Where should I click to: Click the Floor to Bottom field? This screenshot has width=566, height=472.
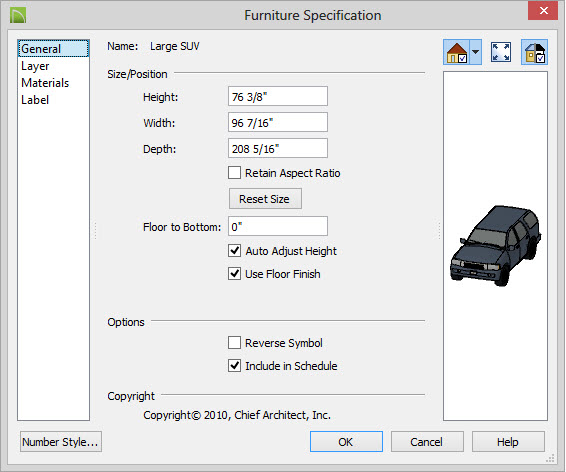278,226
